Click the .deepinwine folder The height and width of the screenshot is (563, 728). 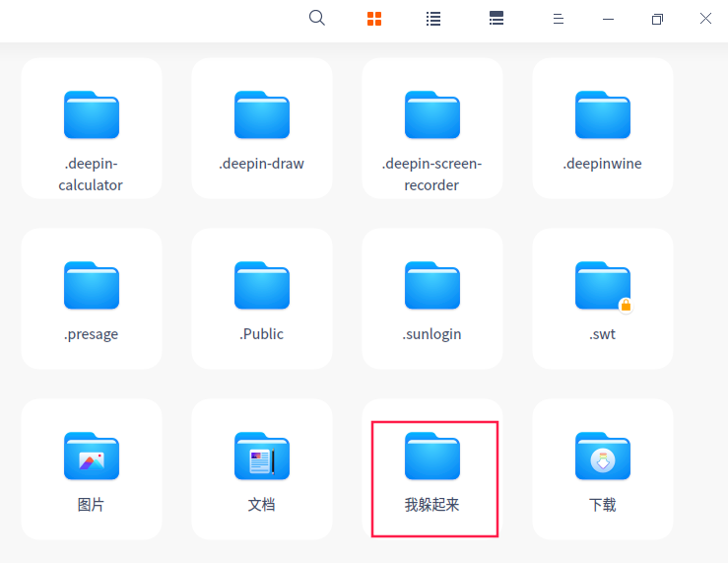coord(603,128)
